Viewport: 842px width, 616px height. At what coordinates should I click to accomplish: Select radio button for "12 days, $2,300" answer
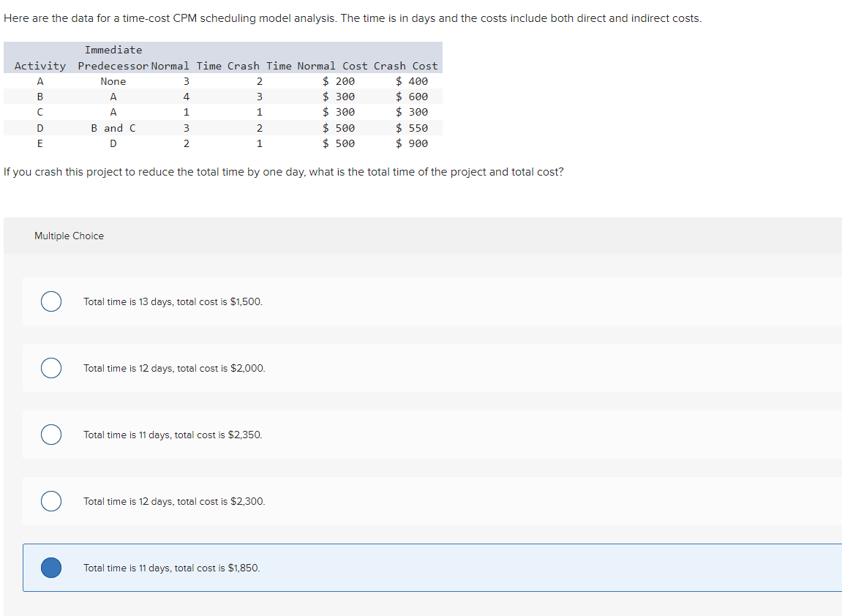tap(50, 501)
